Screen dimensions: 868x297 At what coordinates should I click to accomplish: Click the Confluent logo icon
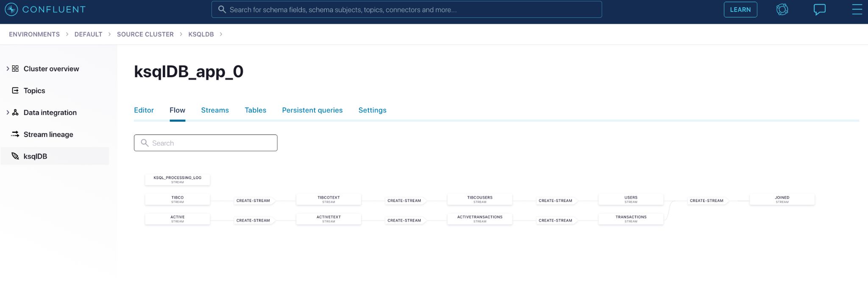pos(11,9)
